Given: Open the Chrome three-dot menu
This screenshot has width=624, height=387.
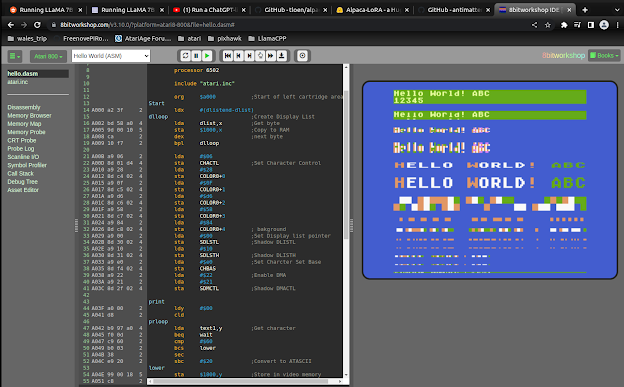Looking at the screenshot, I should 617,25.
